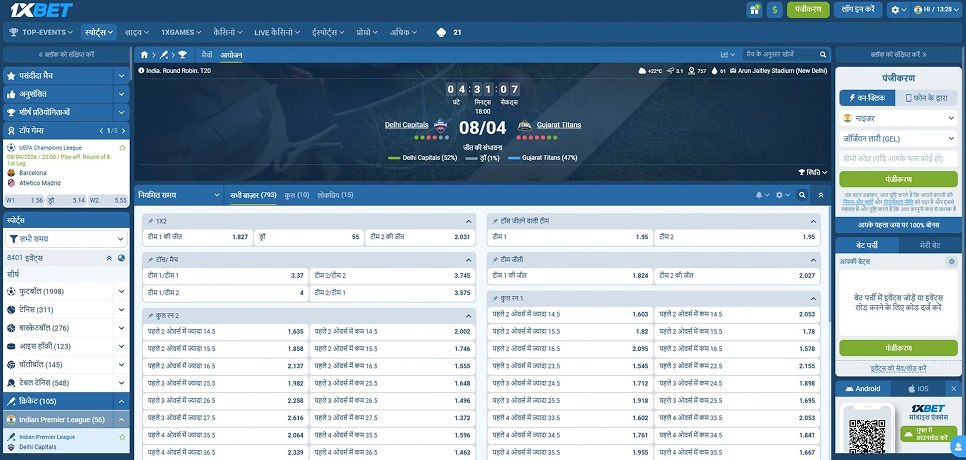The image size is (966, 460).
Task: Pin the टॉस जीतने वाली टीम market
Action: point(495,220)
